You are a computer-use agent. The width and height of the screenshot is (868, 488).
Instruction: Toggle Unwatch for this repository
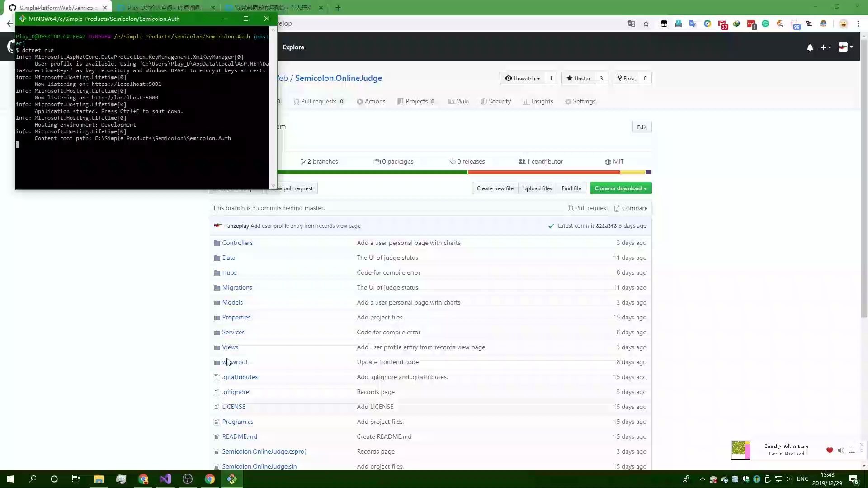click(522, 78)
